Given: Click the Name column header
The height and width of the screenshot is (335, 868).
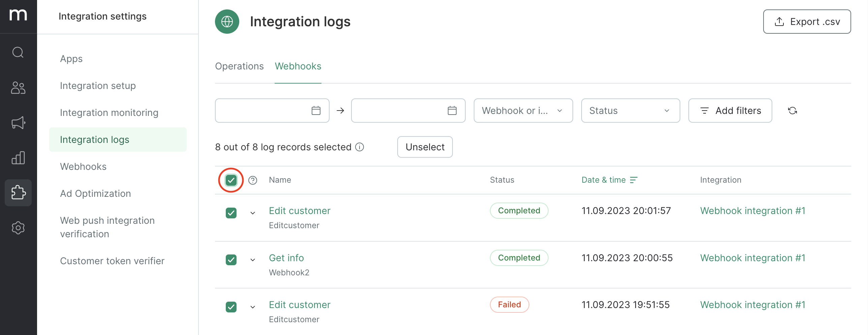Looking at the screenshot, I should coord(280,180).
